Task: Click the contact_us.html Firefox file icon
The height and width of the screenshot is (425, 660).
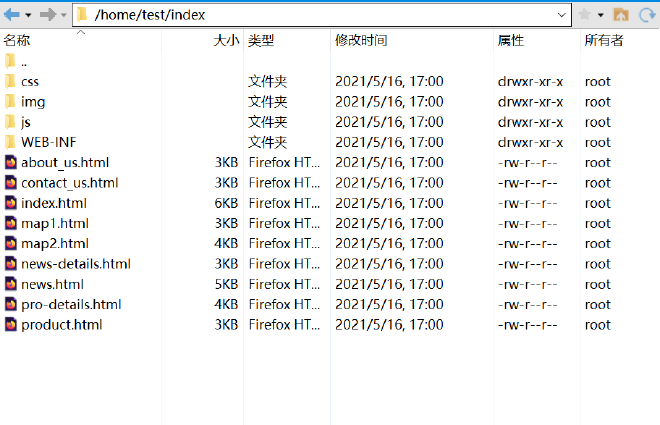Action: coord(11,183)
